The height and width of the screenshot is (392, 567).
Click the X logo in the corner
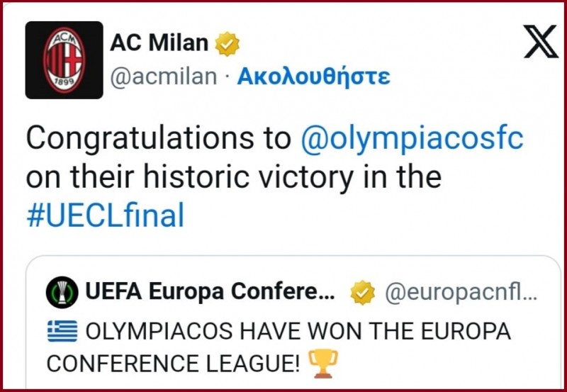(540, 42)
